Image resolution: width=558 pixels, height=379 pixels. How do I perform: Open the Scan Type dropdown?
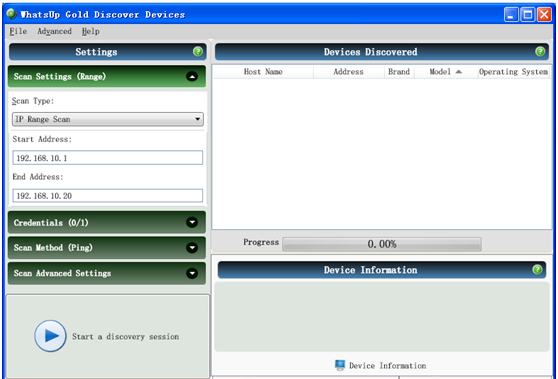point(108,119)
